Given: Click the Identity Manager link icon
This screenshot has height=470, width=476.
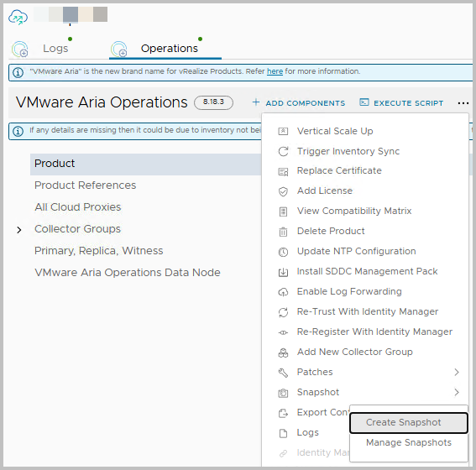Looking at the screenshot, I should [x=283, y=453].
